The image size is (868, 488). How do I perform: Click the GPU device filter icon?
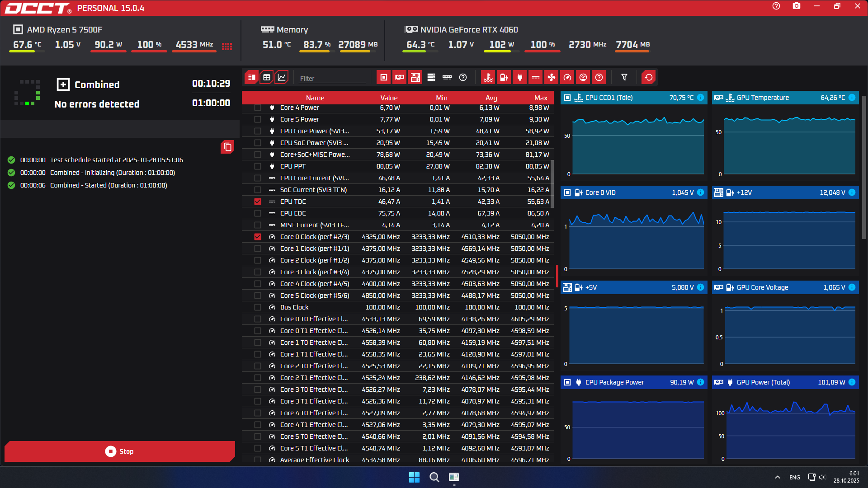click(x=400, y=77)
